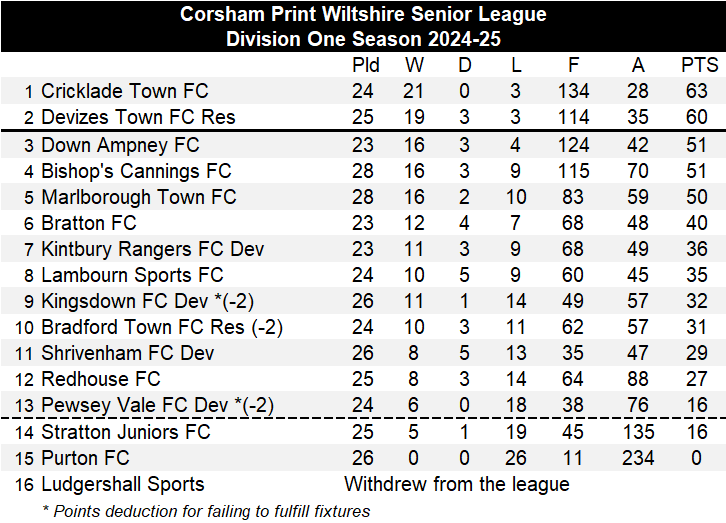Select Lambourn Sports FC
The image size is (726, 523).
tap(132, 275)
